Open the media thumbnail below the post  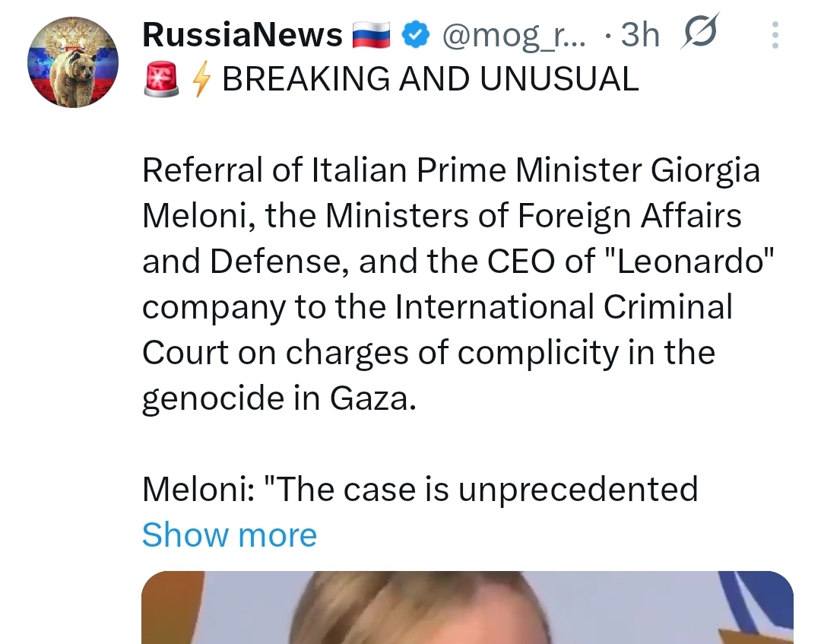click(x=467, y=607)
